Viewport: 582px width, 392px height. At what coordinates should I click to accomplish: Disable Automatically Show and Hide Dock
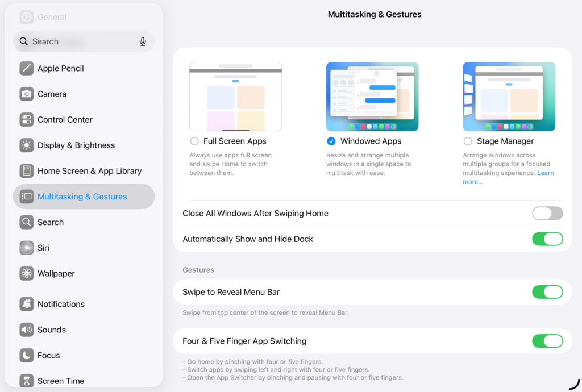point(547,239)
